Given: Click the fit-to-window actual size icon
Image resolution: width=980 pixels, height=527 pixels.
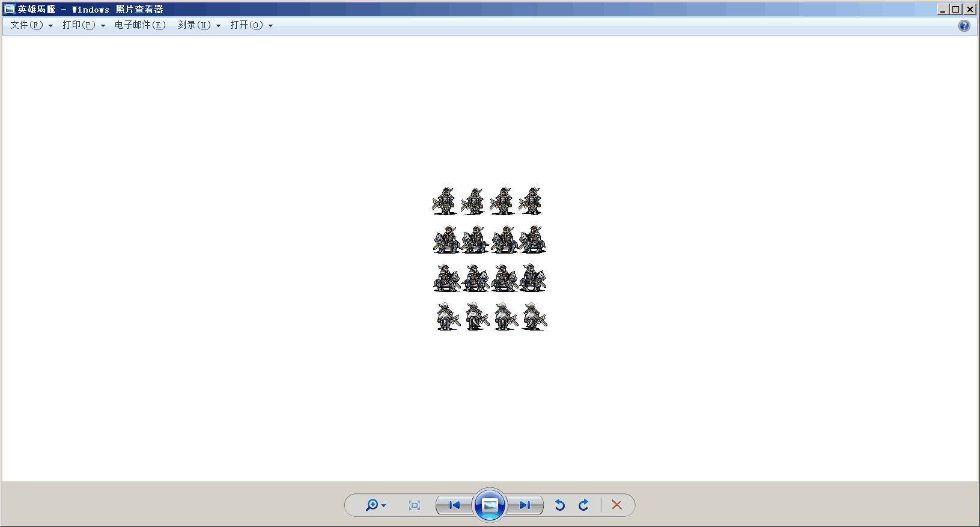Looking at the screenshot, I should (415, 505).
